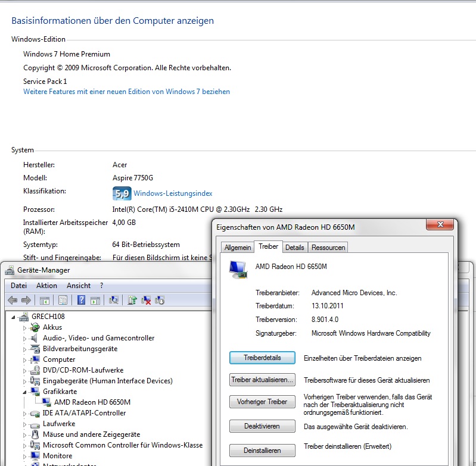Image resolution: width=476 pixels, height=466 pixels.
Task: Close the AMD Radeon properties dialog
Action: (x=440, y=224)
